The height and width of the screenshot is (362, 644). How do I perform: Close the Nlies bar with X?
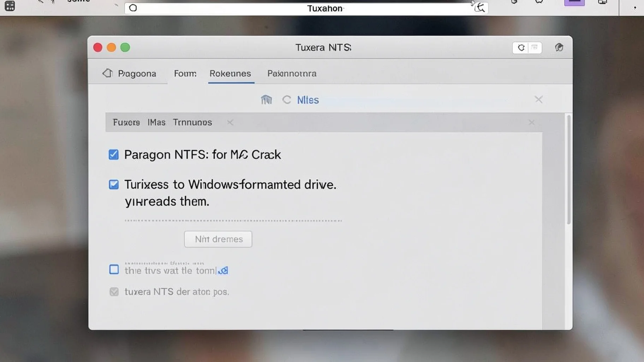click(538, 99)
